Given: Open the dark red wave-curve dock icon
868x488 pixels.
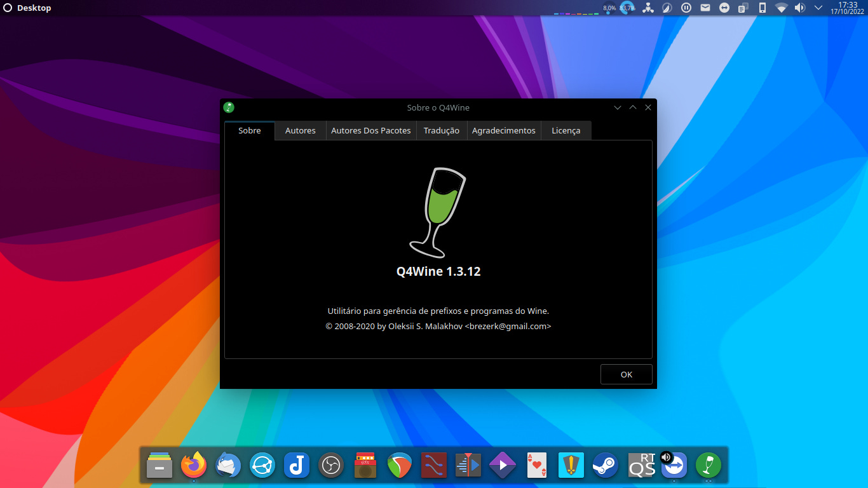Looking at the screenshot, I should [434, 466].
